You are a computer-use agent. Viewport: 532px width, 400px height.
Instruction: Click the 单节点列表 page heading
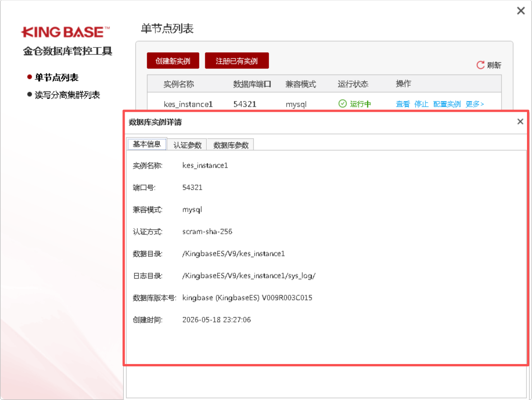point(167,29)
